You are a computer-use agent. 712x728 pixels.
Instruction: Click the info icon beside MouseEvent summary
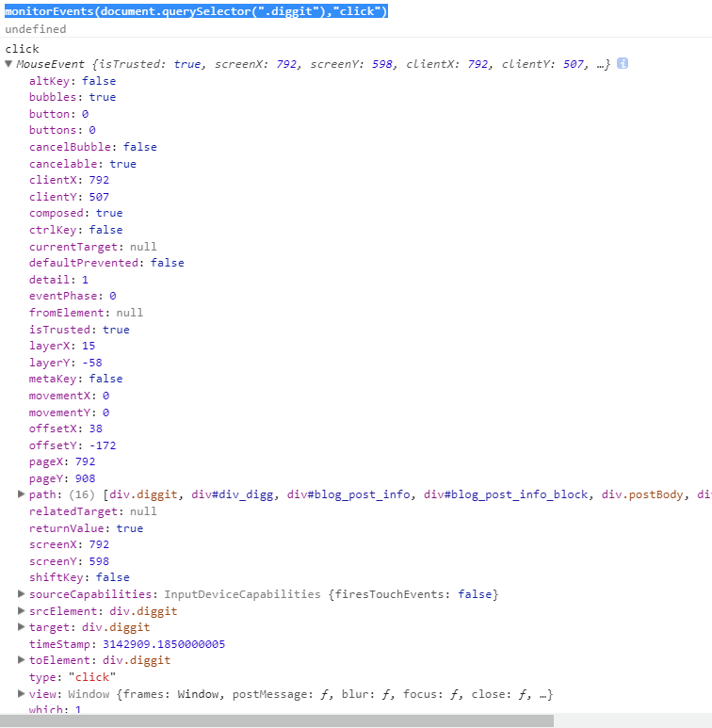tap(623, 64)
